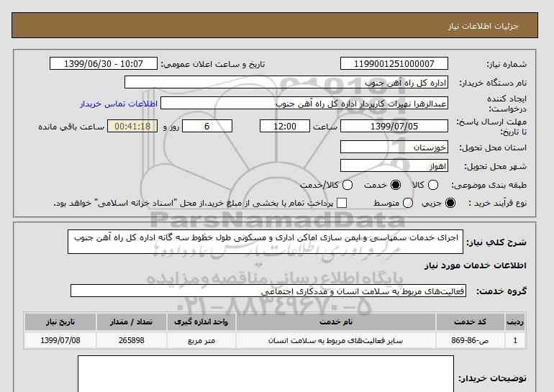Click the response deadline date 1399/07/05
This screenshot has height=392, width=554.
[394, 126]
